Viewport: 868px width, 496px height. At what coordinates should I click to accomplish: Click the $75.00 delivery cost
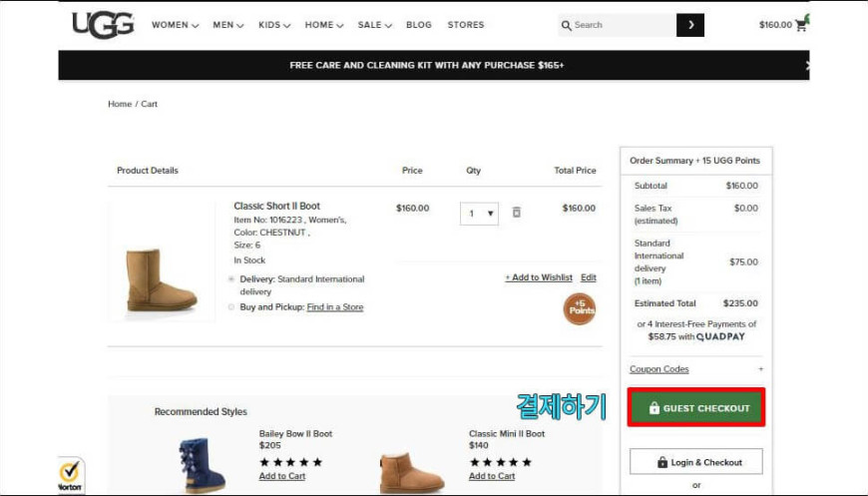click(x=743, y=261)
